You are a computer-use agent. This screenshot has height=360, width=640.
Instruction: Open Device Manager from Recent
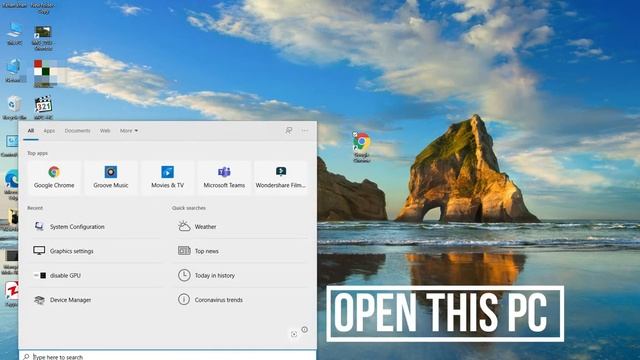click(96, 300)
